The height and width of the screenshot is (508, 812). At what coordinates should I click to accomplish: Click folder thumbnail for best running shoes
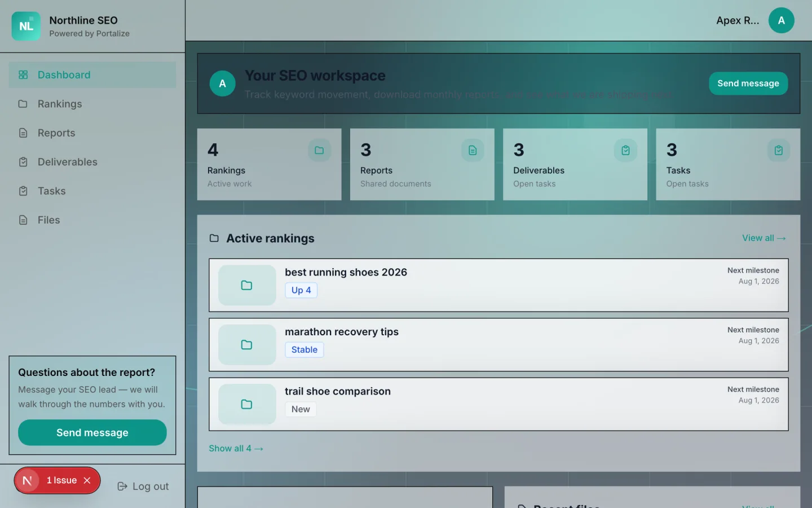247,285
